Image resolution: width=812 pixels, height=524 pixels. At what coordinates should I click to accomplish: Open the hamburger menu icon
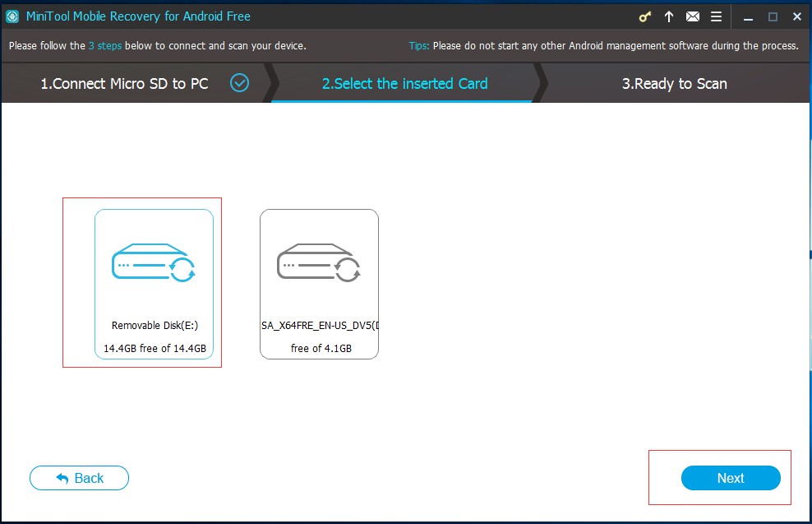(x=716, y=17)
